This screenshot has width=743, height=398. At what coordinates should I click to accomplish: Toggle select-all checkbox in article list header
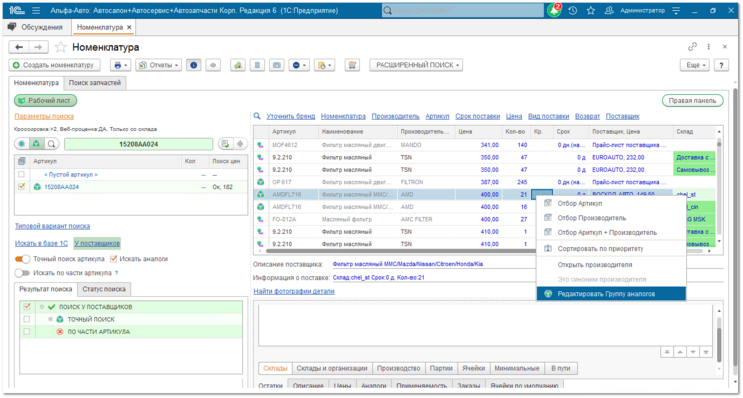click(x=21, y=161)
